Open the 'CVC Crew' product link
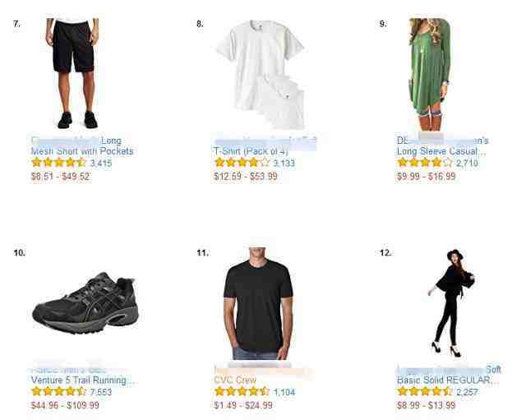 pyautogui.click(x=235, y=381)
